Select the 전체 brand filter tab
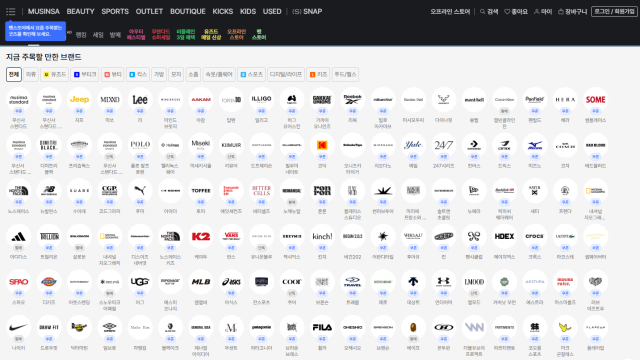 coord(14,74)
